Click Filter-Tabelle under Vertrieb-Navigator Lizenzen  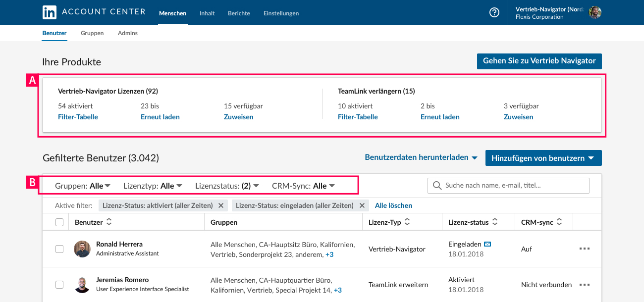pyautogui.click(x=78, y=117)
